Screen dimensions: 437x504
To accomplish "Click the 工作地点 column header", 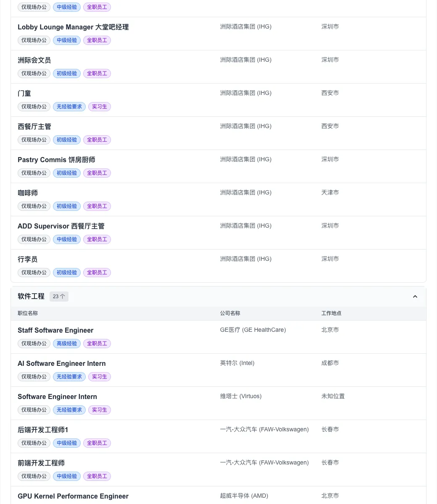I will tap(332, 313).
